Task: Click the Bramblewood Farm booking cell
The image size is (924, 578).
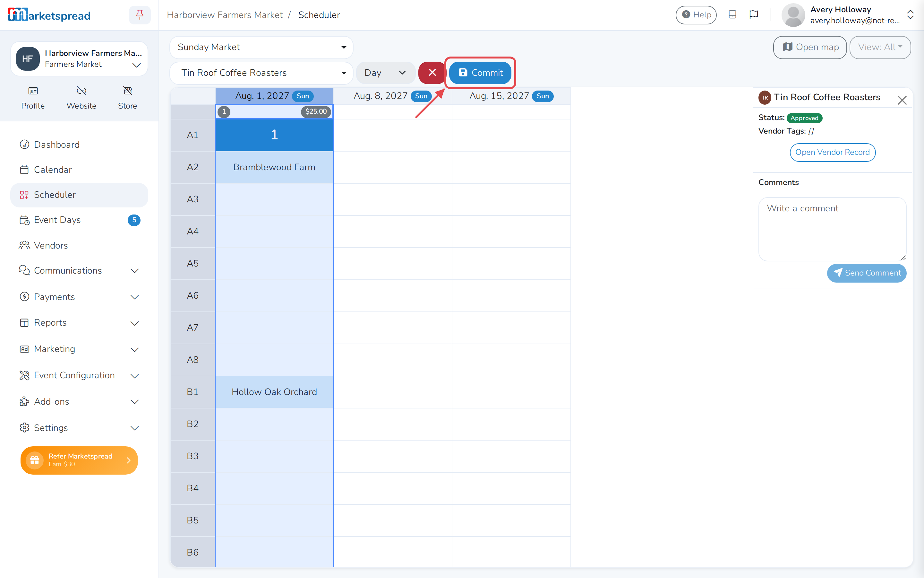Action: coord(274,167)
